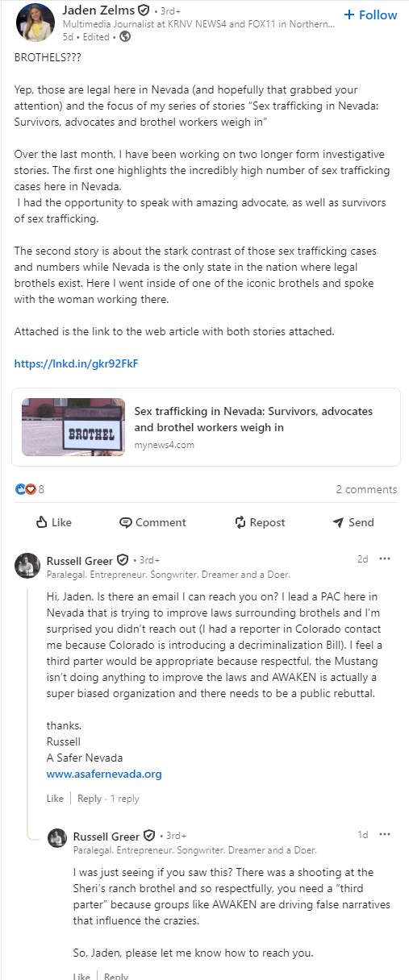409x980 pixels.
Task: Click the like and heart reactions icons
Action: click(x=26, y=489)
